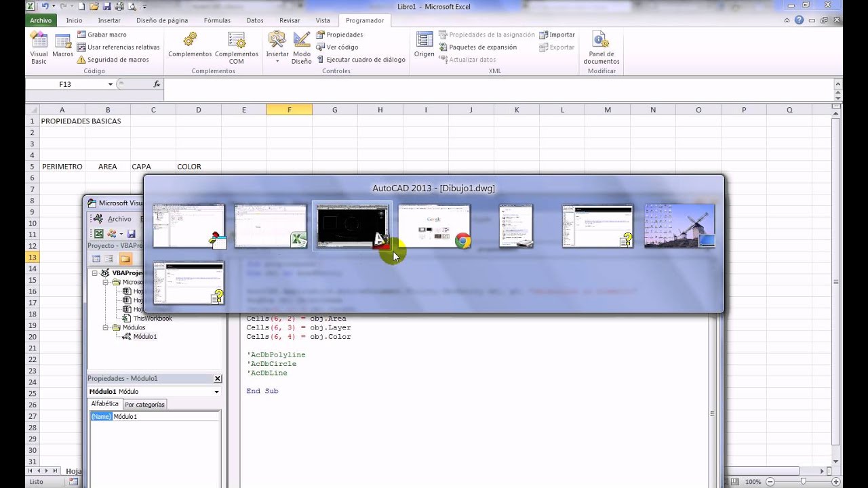868x488 pixels.
Task: Collapse the Módulos folder in project tree
Action: pos(106,327)
